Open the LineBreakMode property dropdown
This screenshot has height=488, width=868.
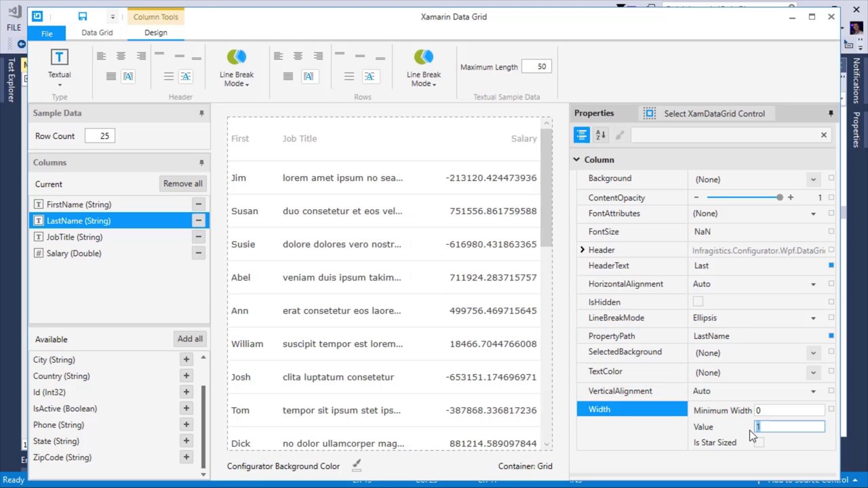[813, 318]
